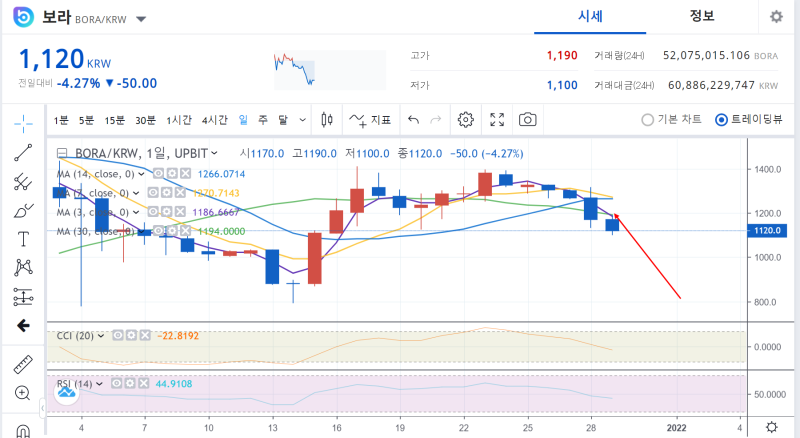Open MA 14 indicator settings
The height and width of the screenshot is (438, 800).
tap(172, 174)
